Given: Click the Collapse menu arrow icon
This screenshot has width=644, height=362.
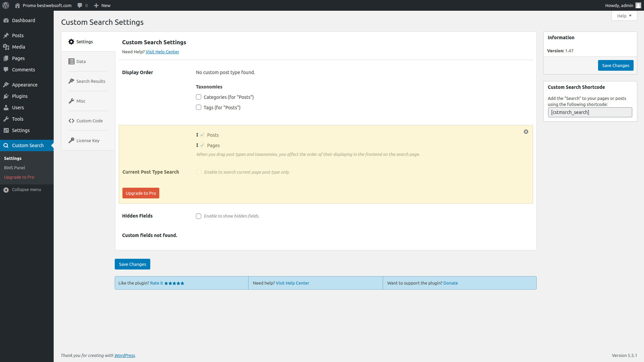Looking at the screenshot, I should [6, 190].
